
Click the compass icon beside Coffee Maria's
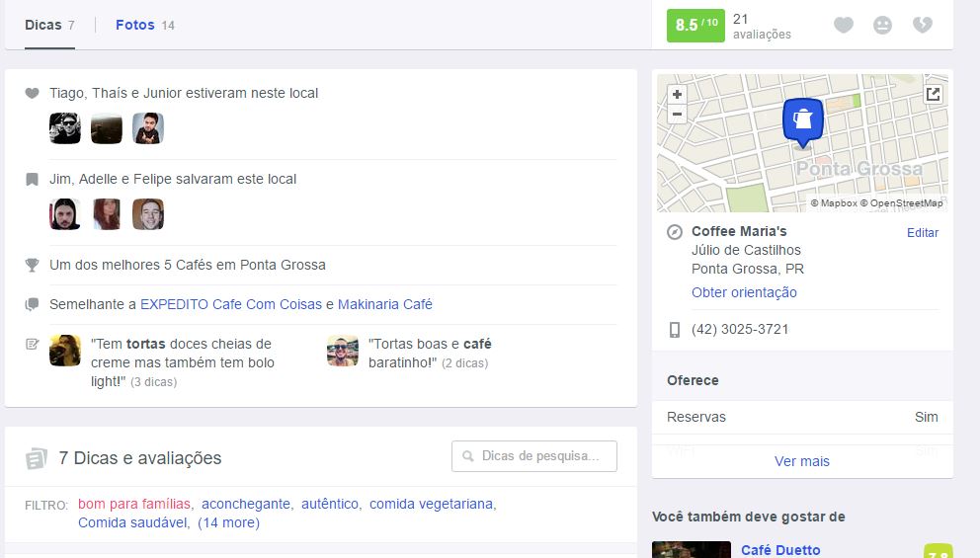pos(675,232)
